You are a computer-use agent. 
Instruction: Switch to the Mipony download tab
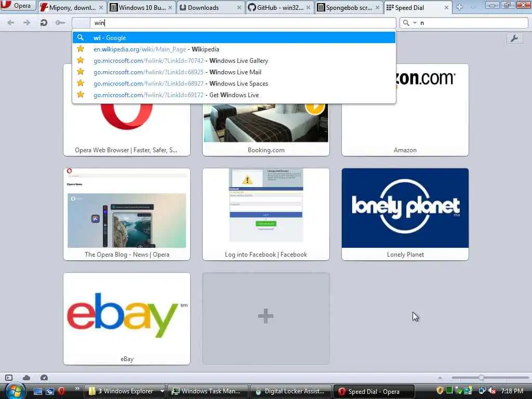[72, 7]
